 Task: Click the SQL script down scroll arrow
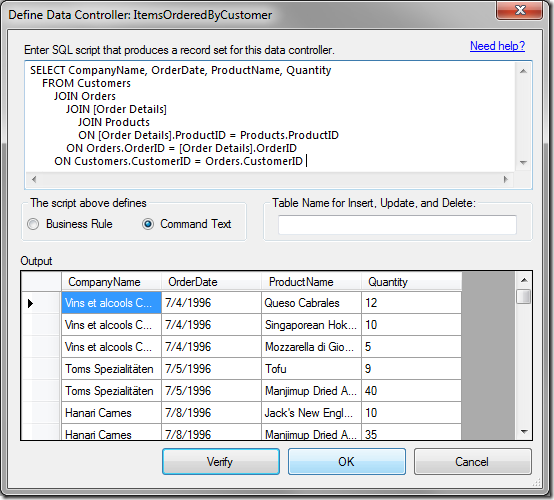point(523,163)
